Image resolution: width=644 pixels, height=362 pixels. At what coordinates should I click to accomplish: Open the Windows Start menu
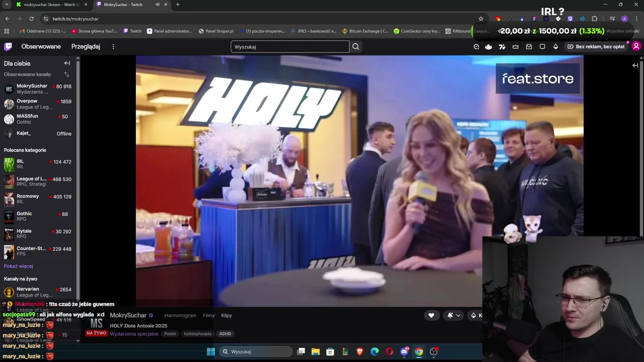[211, 351]
